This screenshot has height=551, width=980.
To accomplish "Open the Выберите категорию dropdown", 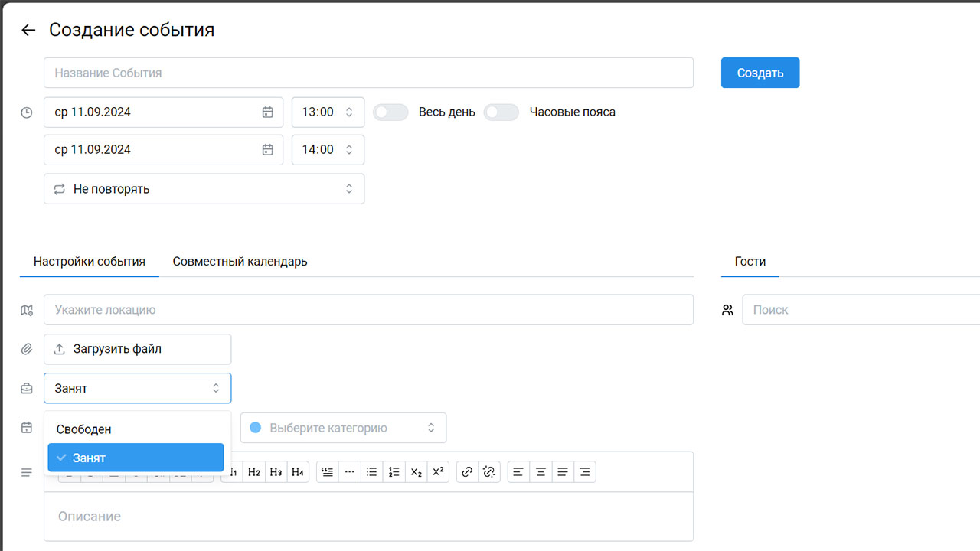I will click(x=343, y=428).
